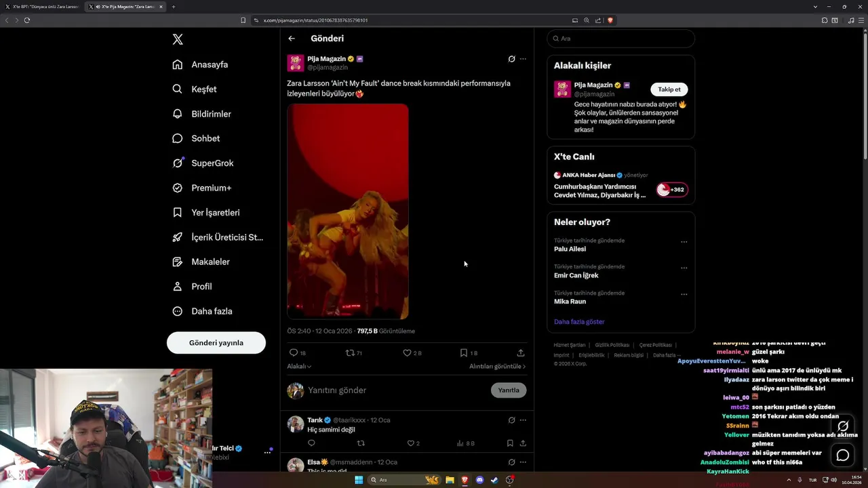Switch to first browser tab X'te BPT
868x488 pixels.
point(42,7)
